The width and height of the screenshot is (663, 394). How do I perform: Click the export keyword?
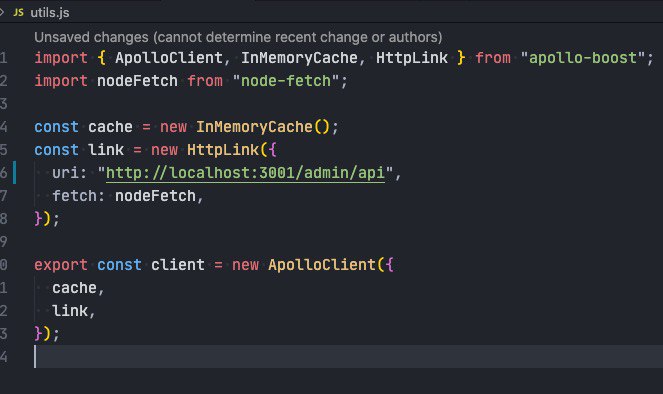pos(61,265)
